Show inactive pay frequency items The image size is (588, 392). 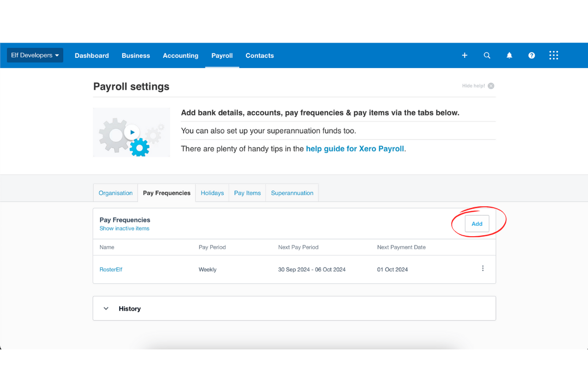pos(124,228)
